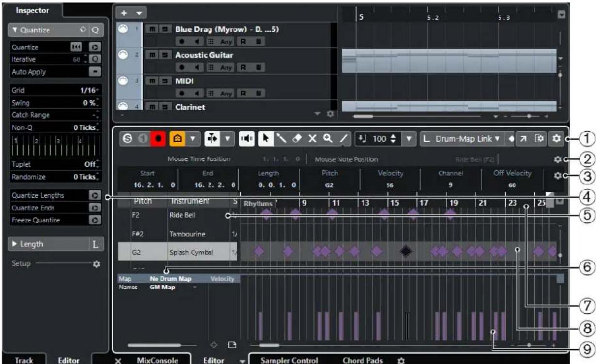The height and width of the screenshot is (364, 596).
Task: Open dropdown next to velocity 100 field
Action: tap(408, 139)
